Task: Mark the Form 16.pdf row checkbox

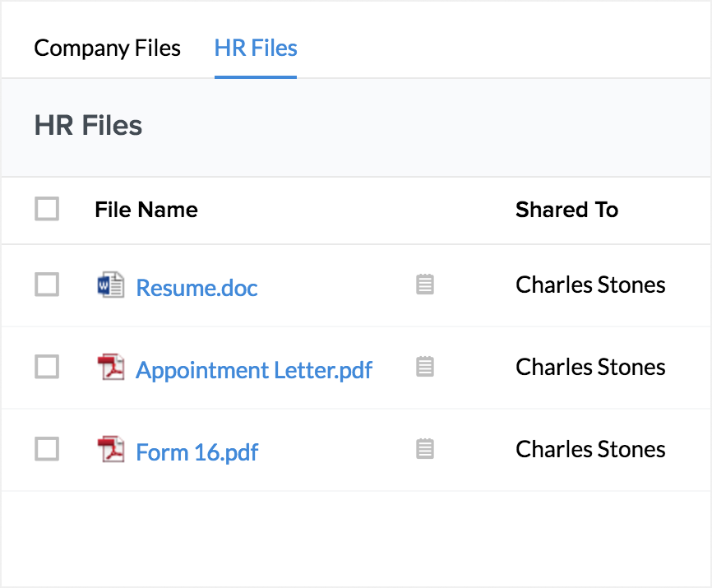Action: [x=47, y=449]
